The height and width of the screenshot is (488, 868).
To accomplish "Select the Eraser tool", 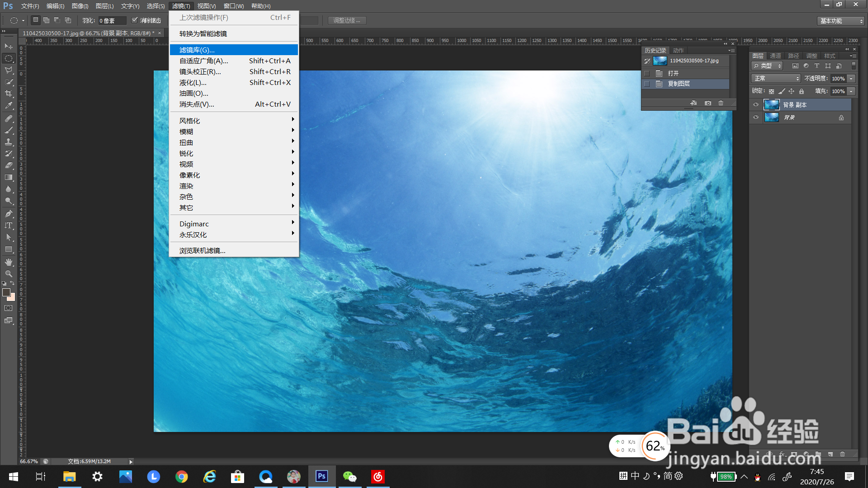I will pyautogui.click(x=9, y=165).
